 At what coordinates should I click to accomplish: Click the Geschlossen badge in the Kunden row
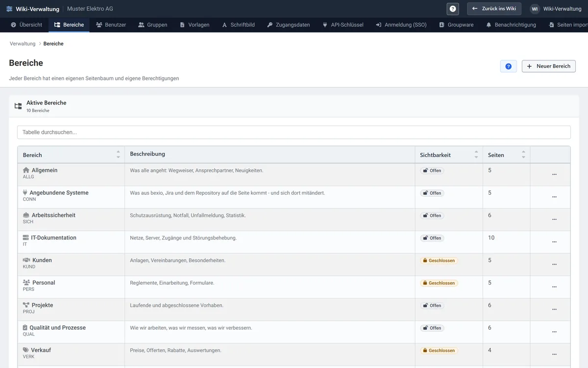439,261
